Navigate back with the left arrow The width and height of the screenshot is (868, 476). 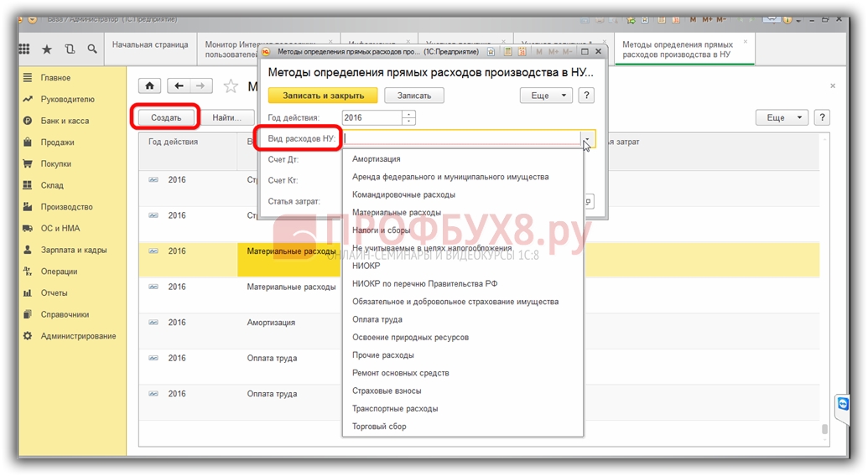(179, 85)
